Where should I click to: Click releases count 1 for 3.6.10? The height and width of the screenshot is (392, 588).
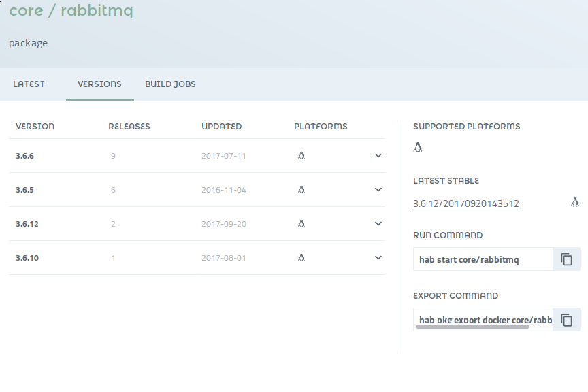[113, 258]
